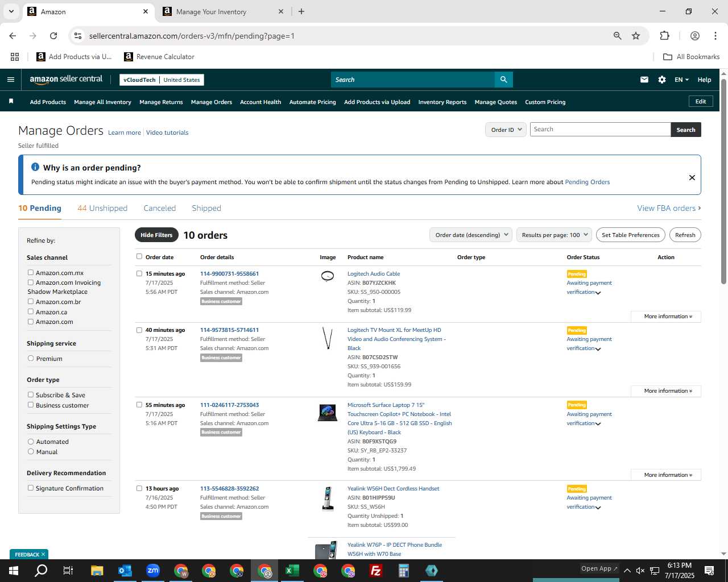Select all orders with header checkbox
Viewport: 728px width, 582px height.
139,257
